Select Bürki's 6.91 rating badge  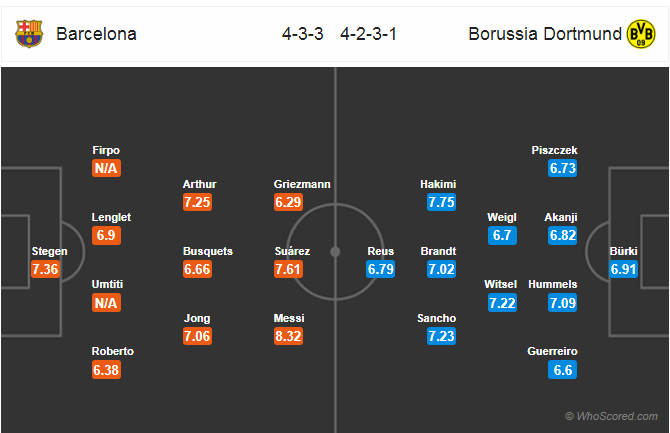coord(623,269)
